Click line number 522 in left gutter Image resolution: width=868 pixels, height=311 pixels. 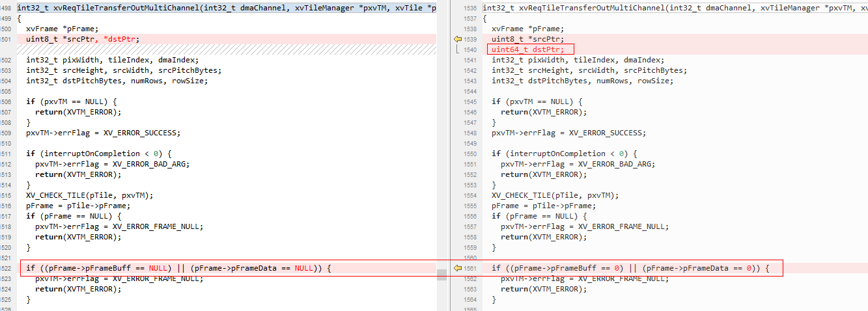[x=7, y=268]
